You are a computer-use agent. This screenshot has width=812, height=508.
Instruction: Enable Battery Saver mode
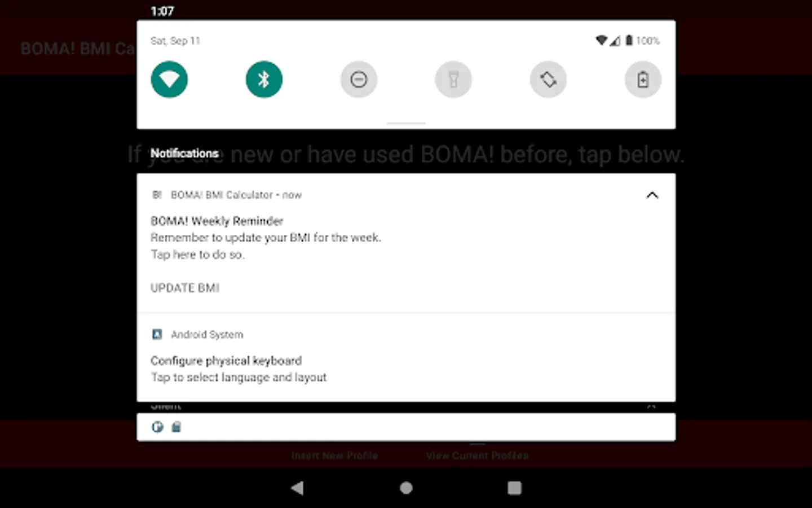[x=643, y=79]
